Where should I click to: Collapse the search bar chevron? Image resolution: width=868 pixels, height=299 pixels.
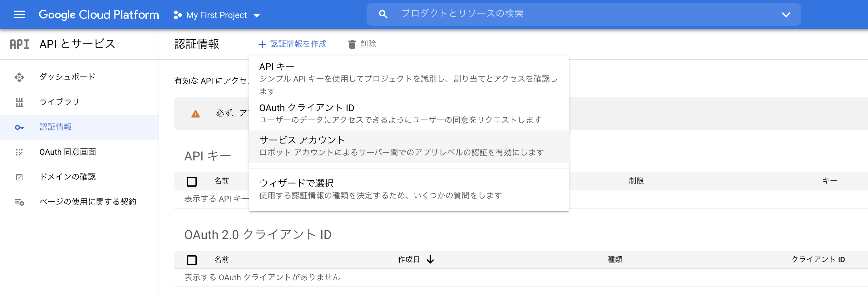pyautogui.click(x=786, y=14)
